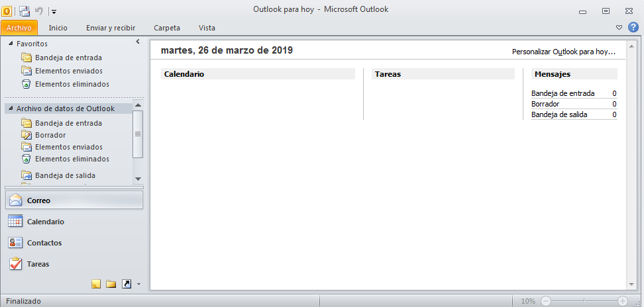644x307 pixels.
Task: Open Folder List via folder icon
Action: click(x=111, y=284)
